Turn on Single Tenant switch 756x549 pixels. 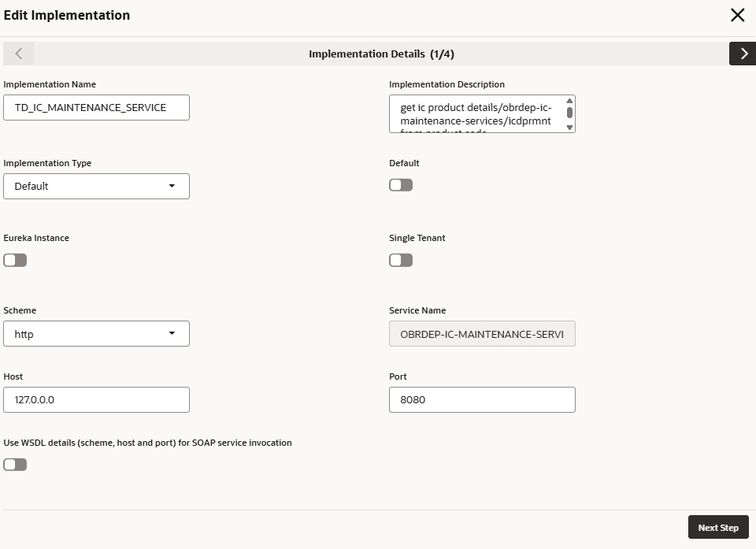401,260
